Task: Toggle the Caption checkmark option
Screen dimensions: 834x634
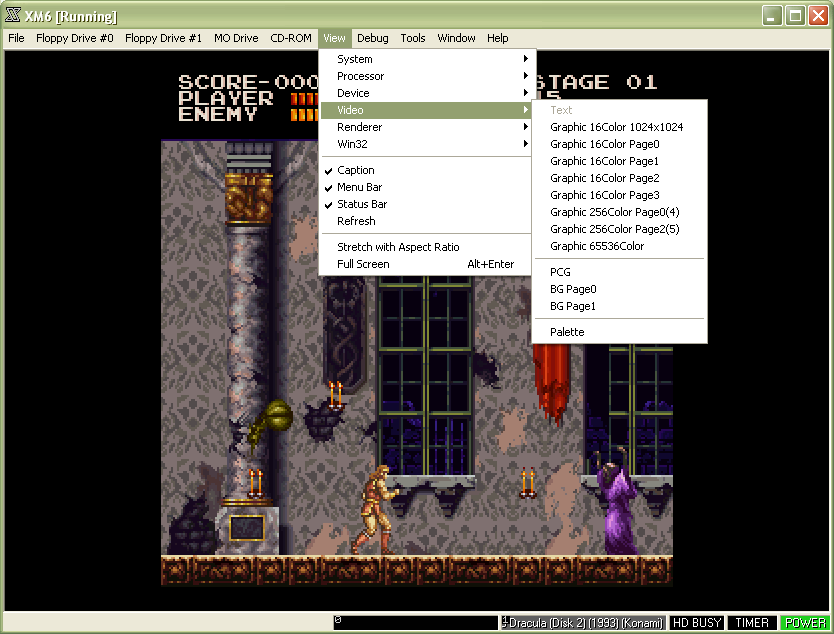Action: [x=355, y=170]
